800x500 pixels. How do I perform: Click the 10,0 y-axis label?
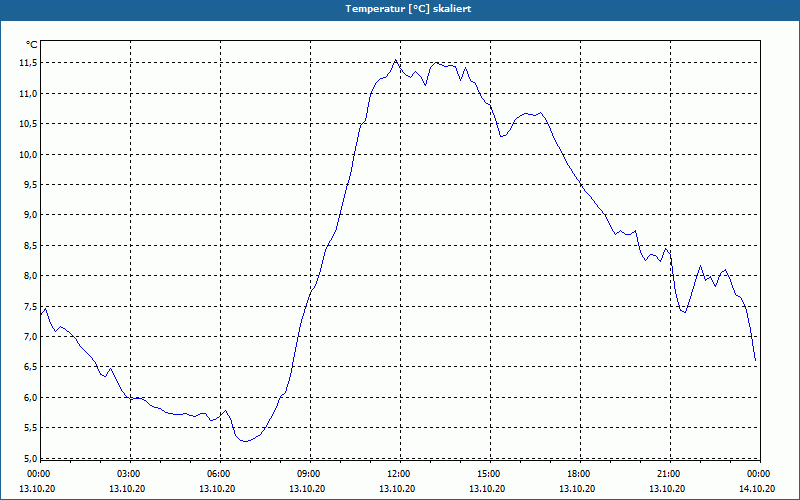point(28,154)
